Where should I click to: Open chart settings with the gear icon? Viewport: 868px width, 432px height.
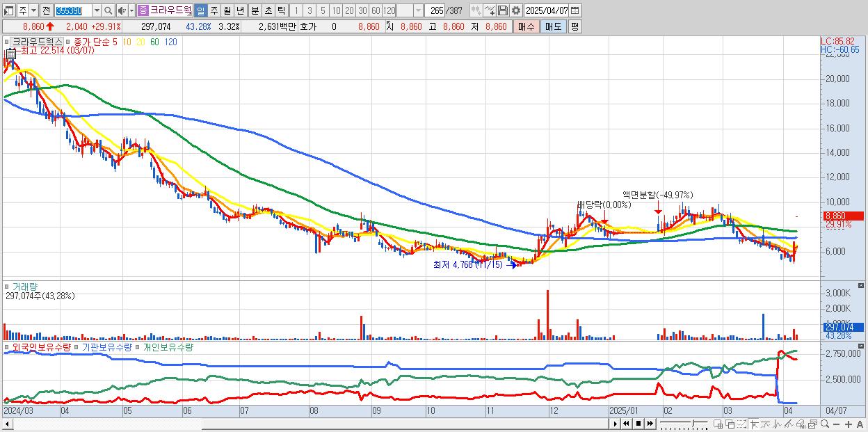click(515, 10)
